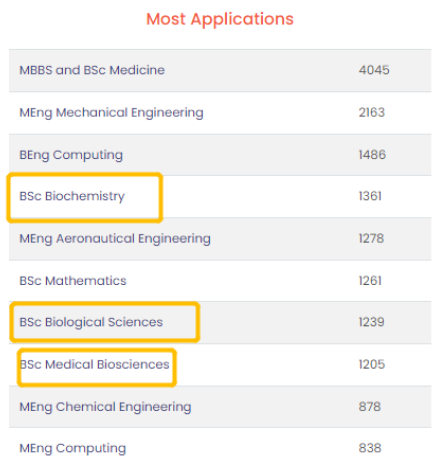The image size is (447, 462).
Task: Select BEng Computing course
Action: [x=71, y=155]
